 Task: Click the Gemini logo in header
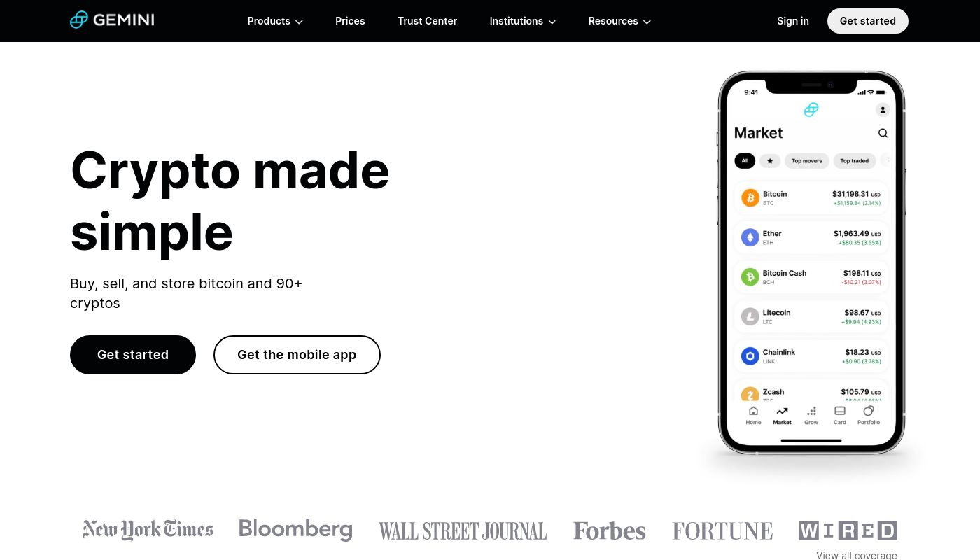(x=112, y=20)
